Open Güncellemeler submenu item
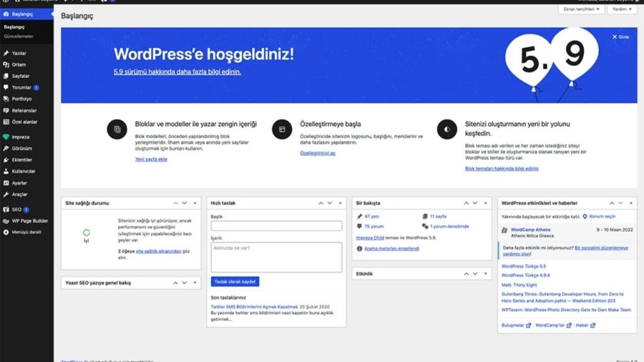Screen dimensions: 644x362 18,36
